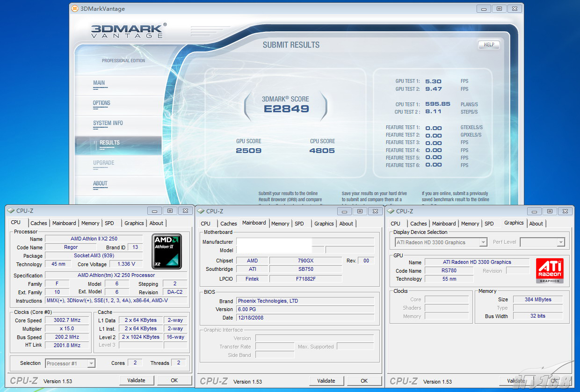
Task: Click the Core Voltage value 1.336 V
Action: click(x=126, y=264)
